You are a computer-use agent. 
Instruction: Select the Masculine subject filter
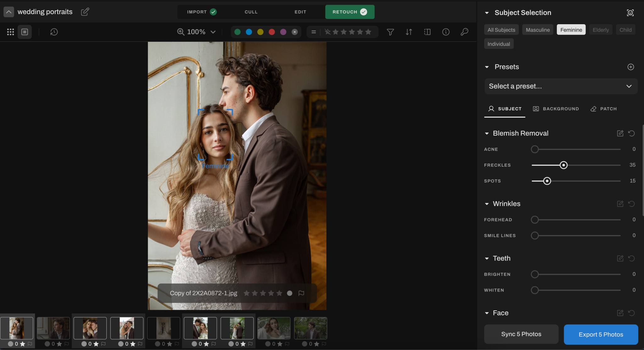pyautogui.click(x=537, y=30)
